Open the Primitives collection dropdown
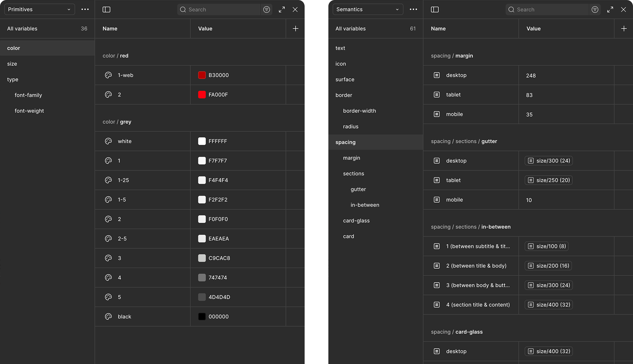Screen dimensions: 633x364 pyautogui.click(x=40, y=9)
